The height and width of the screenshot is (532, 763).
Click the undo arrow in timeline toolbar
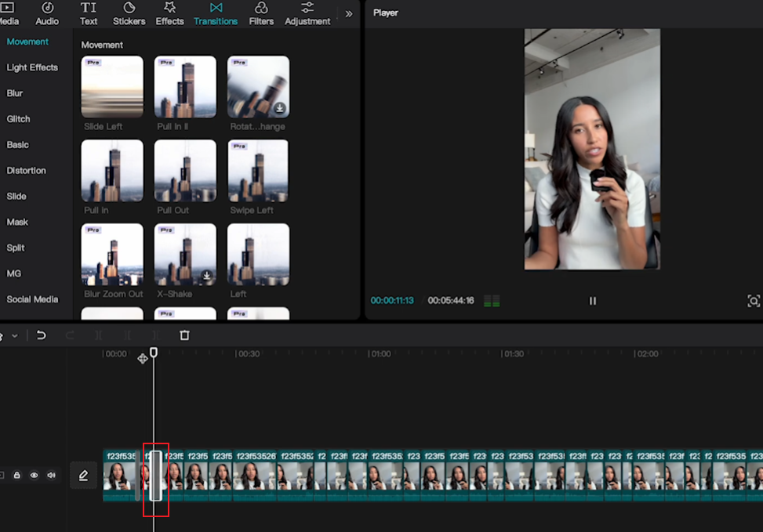tap(42, 335)
